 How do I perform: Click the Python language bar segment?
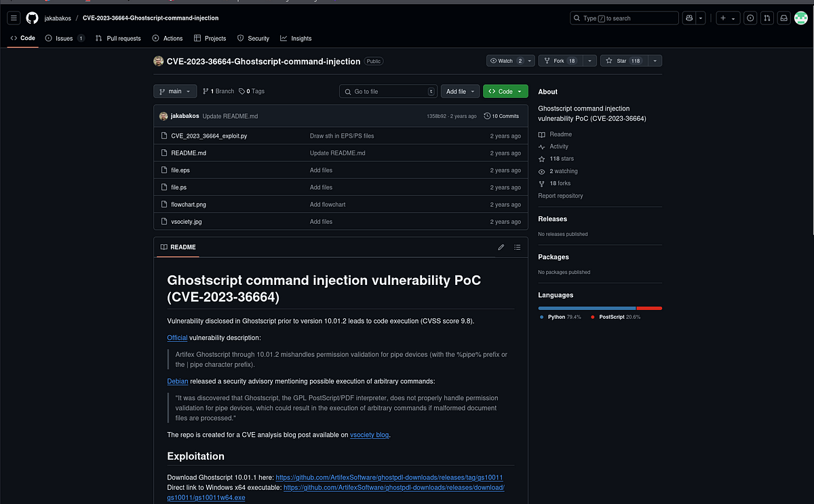coord(587,308)
